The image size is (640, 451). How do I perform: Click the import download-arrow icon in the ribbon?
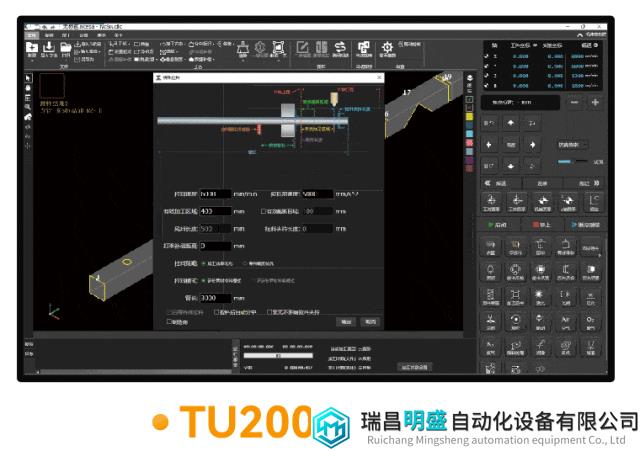point(49,47)
